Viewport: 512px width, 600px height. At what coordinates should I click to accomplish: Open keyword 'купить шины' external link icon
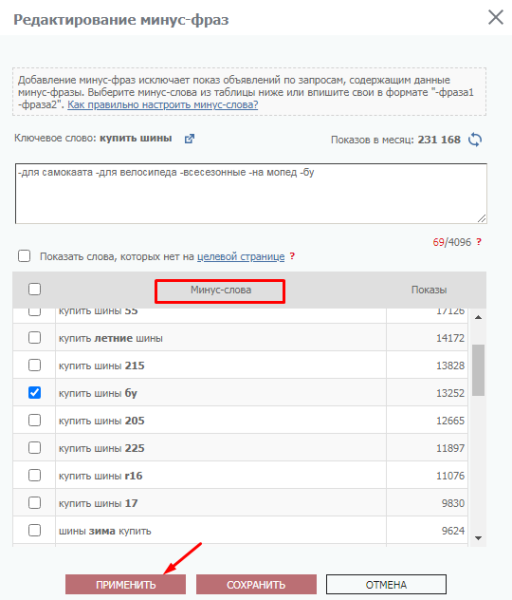(x=189, y=139)
